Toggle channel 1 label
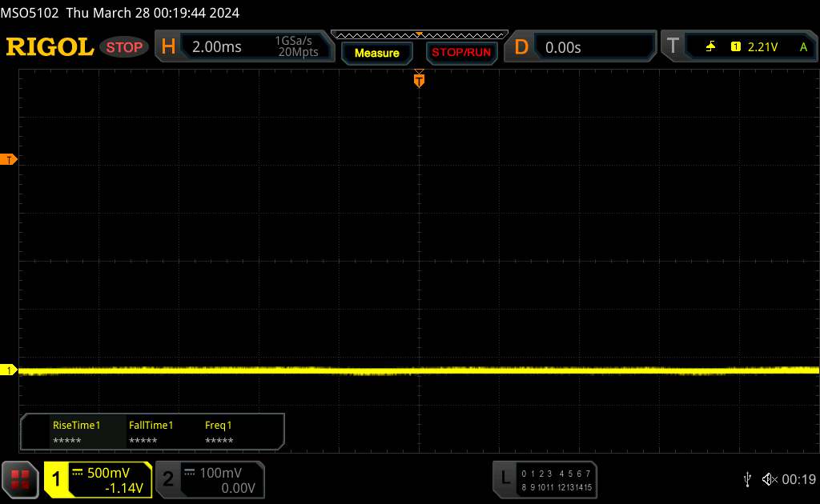 point(56,479)
